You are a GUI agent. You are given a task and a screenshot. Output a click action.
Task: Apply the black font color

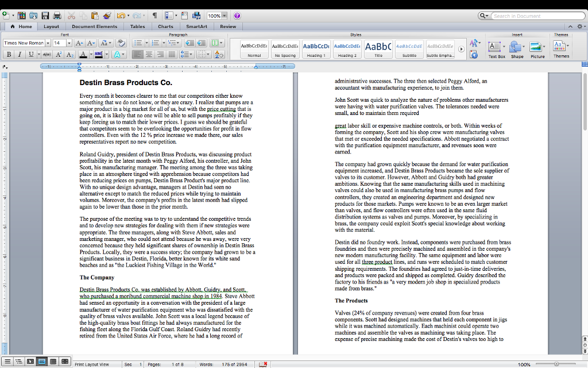click(x=83, y=55)
